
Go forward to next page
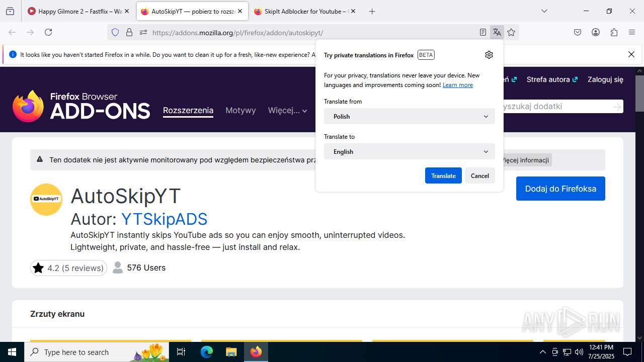tap(30, 32)
